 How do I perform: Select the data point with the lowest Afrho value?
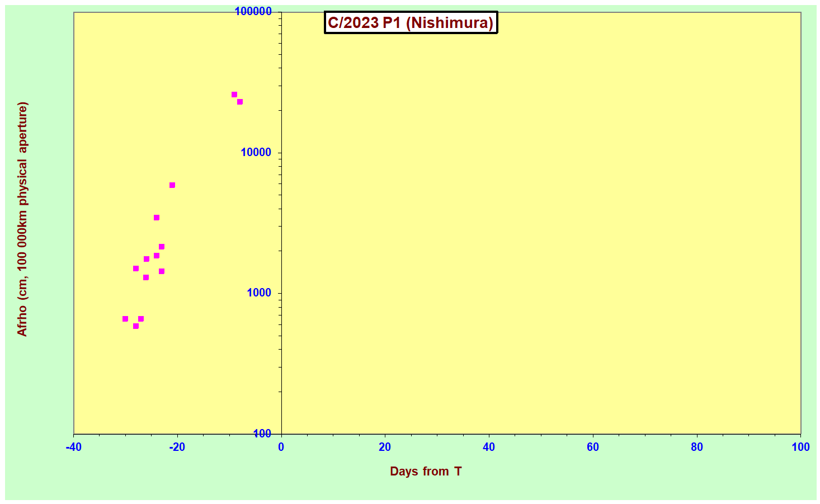point(136,326)
